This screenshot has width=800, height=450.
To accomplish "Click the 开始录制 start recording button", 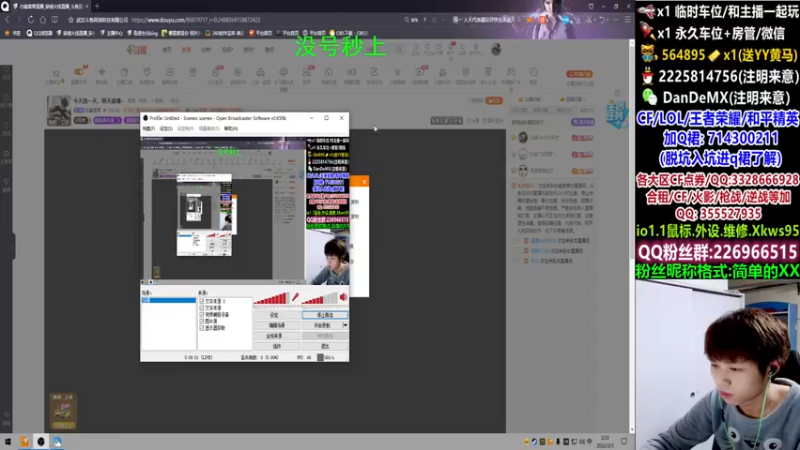I will click(322, 326).
